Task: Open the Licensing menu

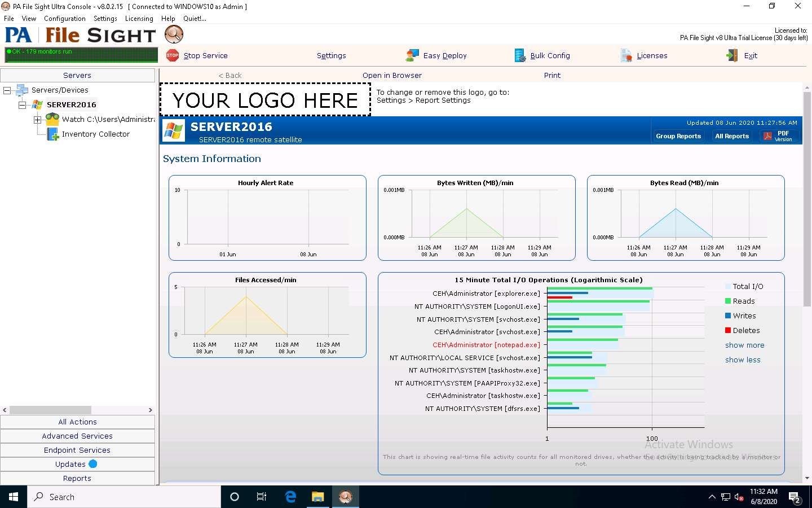Action: [139, 19]
